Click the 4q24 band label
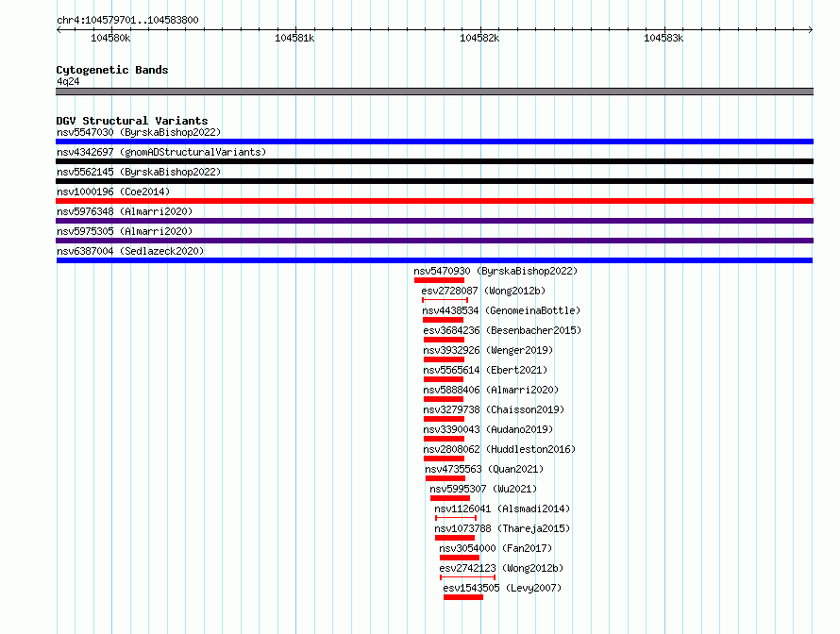Screen dimensions: 840x634 click(68, 81)
